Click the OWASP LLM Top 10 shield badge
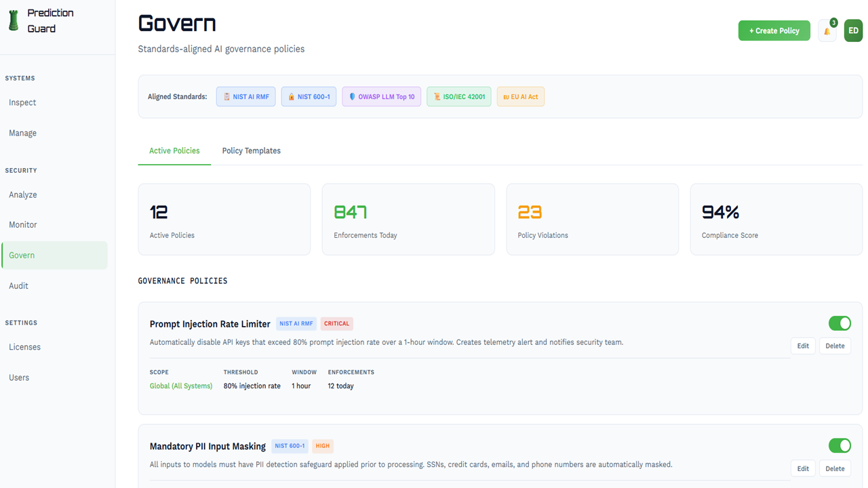This screenshot has height=488, width=868. click(x=381, y=96)
